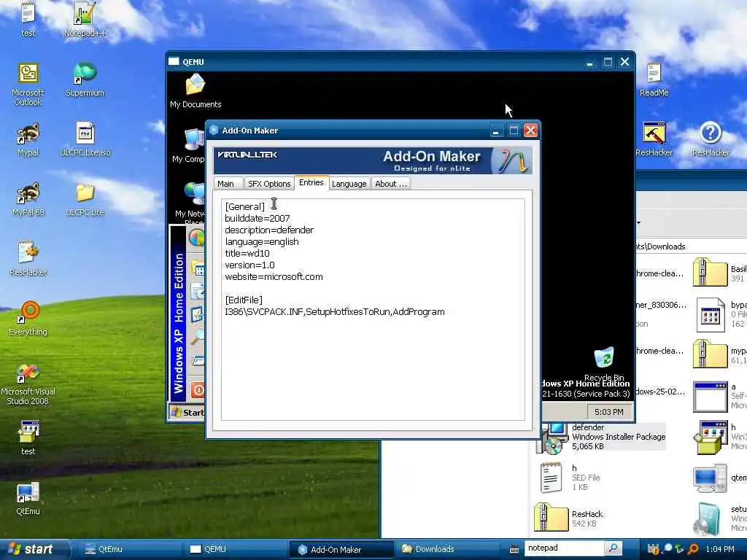Click the notepad search box in taskbar
This screenshot has height=560, width=747.
(564, 548)
